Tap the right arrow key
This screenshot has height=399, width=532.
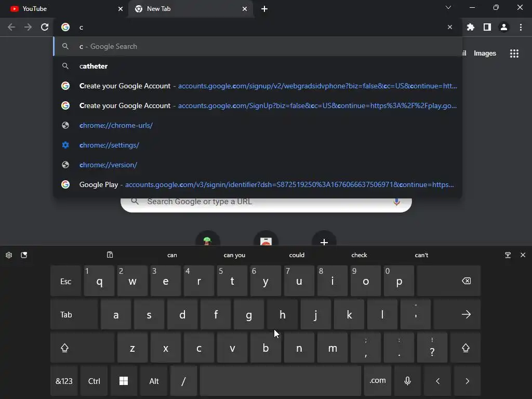(467, 381)
